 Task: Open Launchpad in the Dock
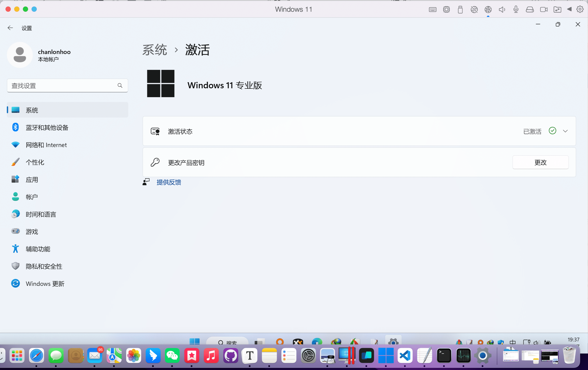coord(17,355)
